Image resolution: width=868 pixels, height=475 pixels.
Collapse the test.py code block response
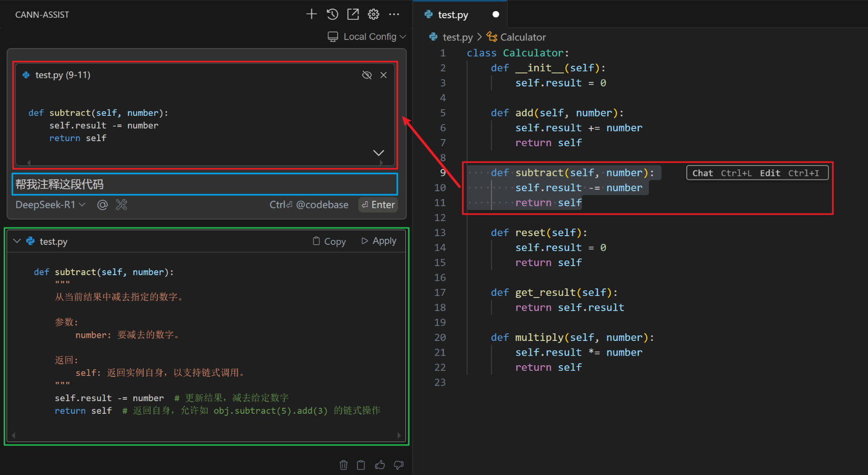[17, 241]
